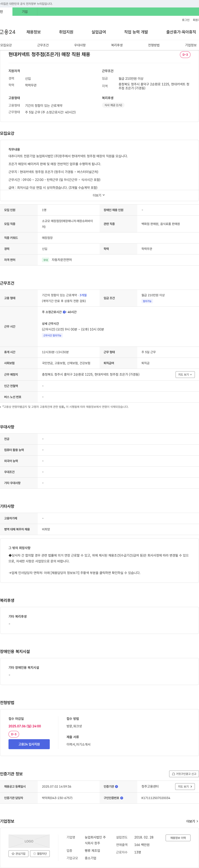Apply with 고용24 입사지원 button
Viewport: 199px width, 868px height.
point(29,744)
